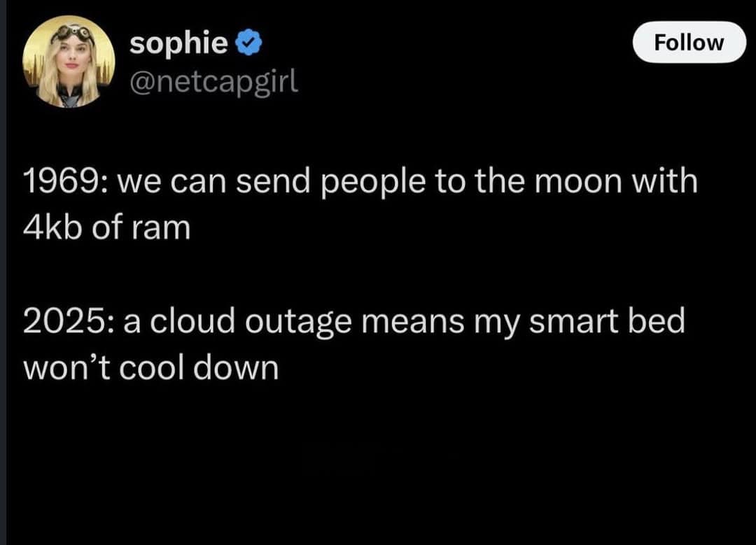The height and width of the screenshot is (545, 756).
Task: Click the blue verified badge next to sophie
Action: coord(248,42)
